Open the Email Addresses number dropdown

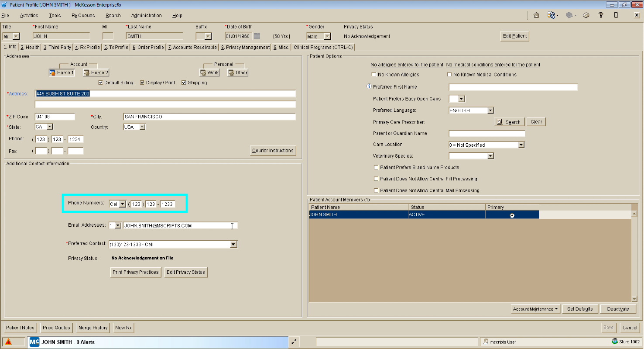(x=118, y=225)
